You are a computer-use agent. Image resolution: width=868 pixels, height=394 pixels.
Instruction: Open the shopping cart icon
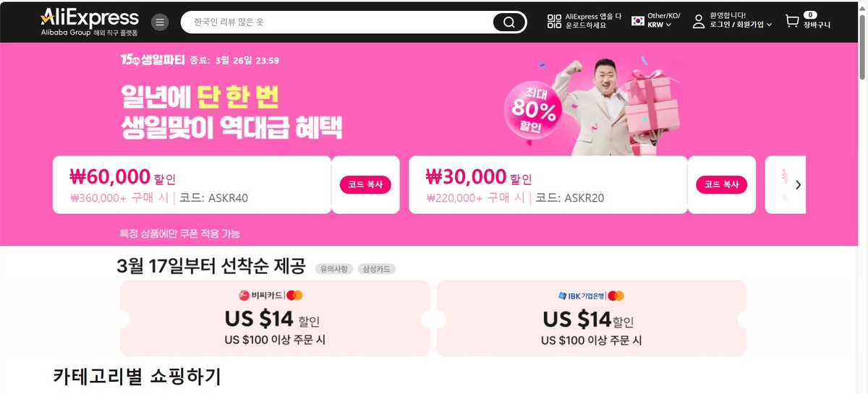pyautogui.click(x=792, y=22)
